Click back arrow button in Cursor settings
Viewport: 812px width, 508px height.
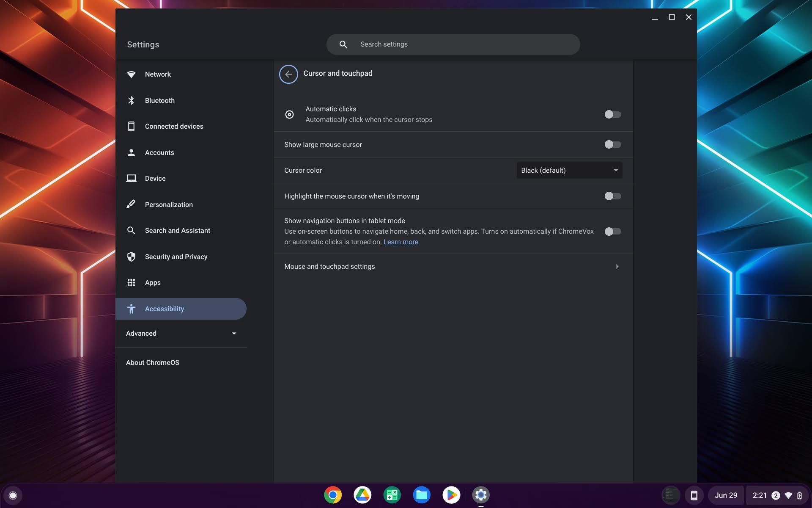tap(288, 74)
